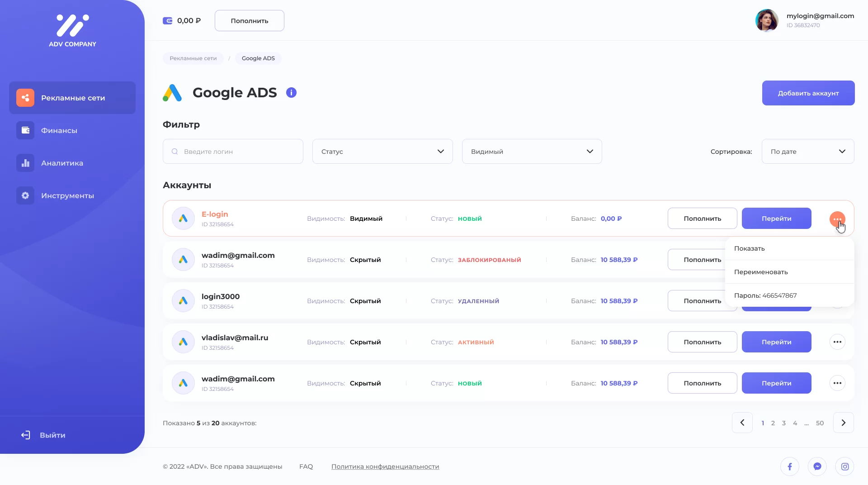Click Перейти for the E-login account
This screenshot has width=868, height=485.
pyautogui.click(x=777, y=219)
